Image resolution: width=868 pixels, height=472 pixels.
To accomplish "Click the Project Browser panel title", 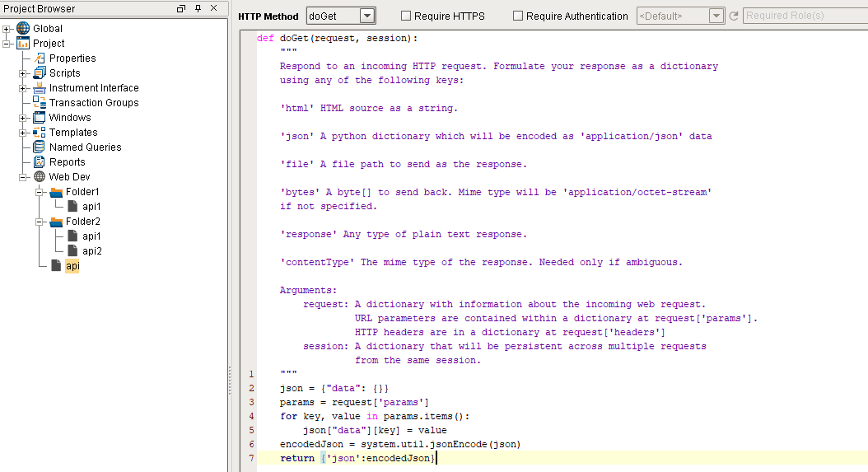I will click(x=40, y=9).
